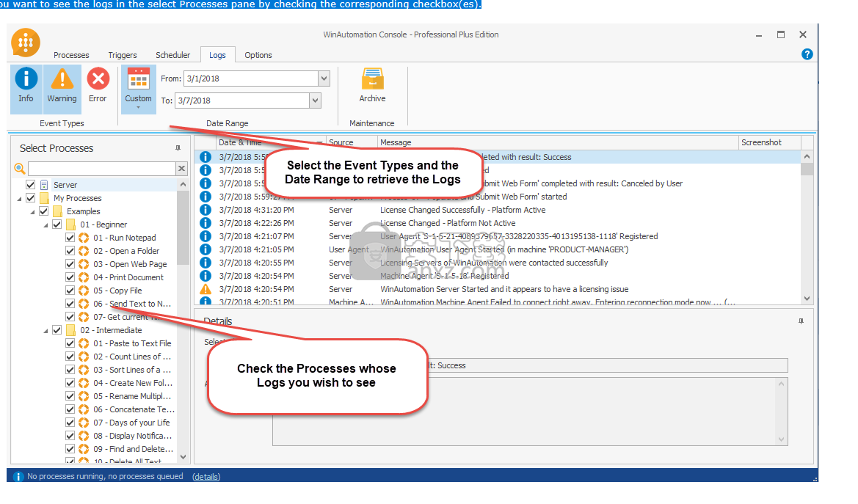Click the info icon on the License Changed Successfully row
The width and height of the screenshot is (858, 504).
coord(206,210)
